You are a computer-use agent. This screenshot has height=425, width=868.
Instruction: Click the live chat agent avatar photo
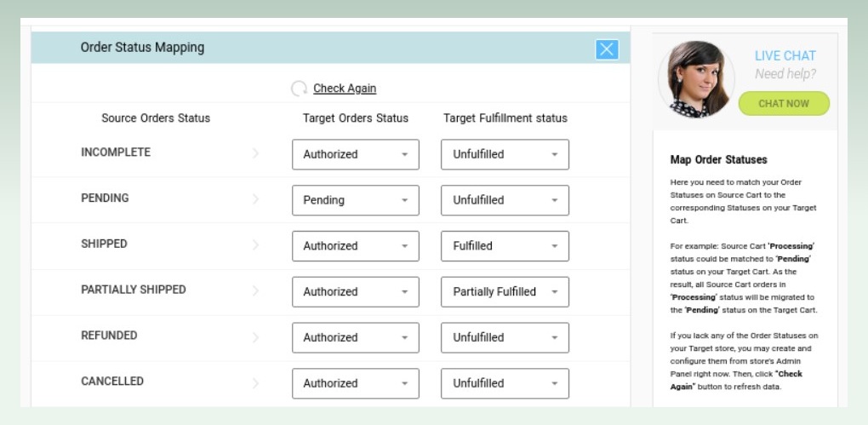point(696,79)
